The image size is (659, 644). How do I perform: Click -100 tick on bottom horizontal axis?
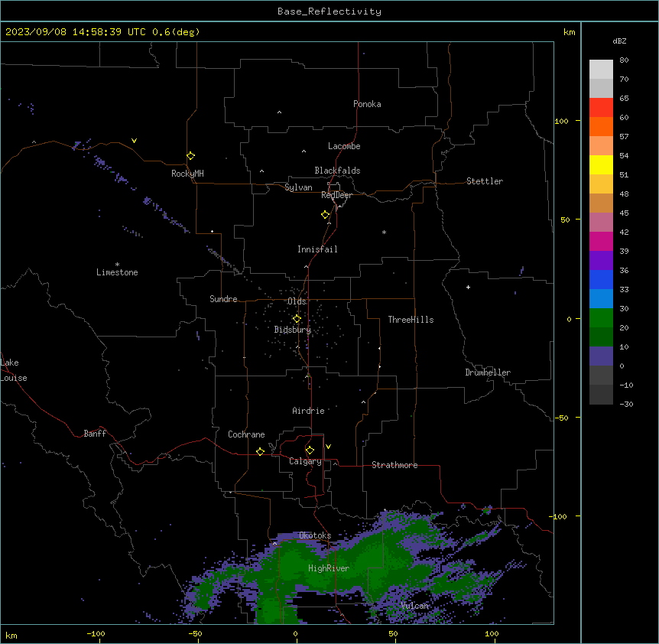click(x=96, y=634)
